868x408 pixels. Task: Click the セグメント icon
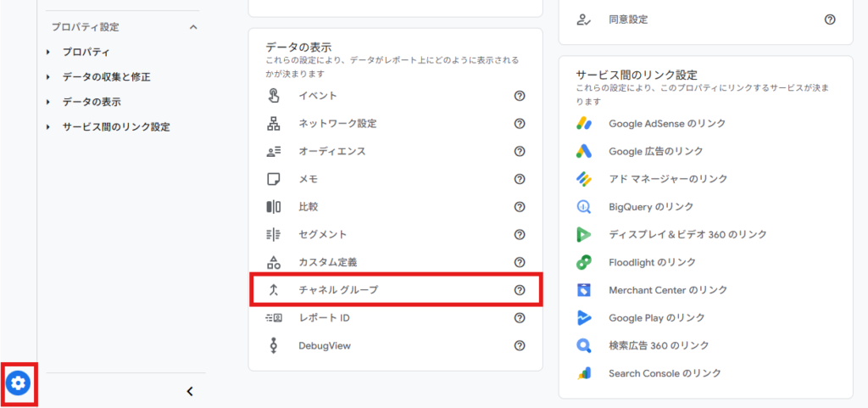click(274, 234)
